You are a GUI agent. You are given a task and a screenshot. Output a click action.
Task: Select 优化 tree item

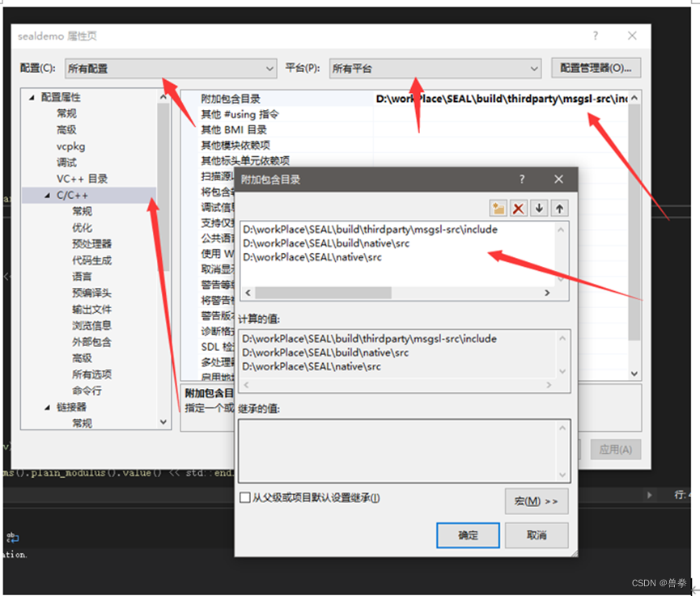(83, 228)
